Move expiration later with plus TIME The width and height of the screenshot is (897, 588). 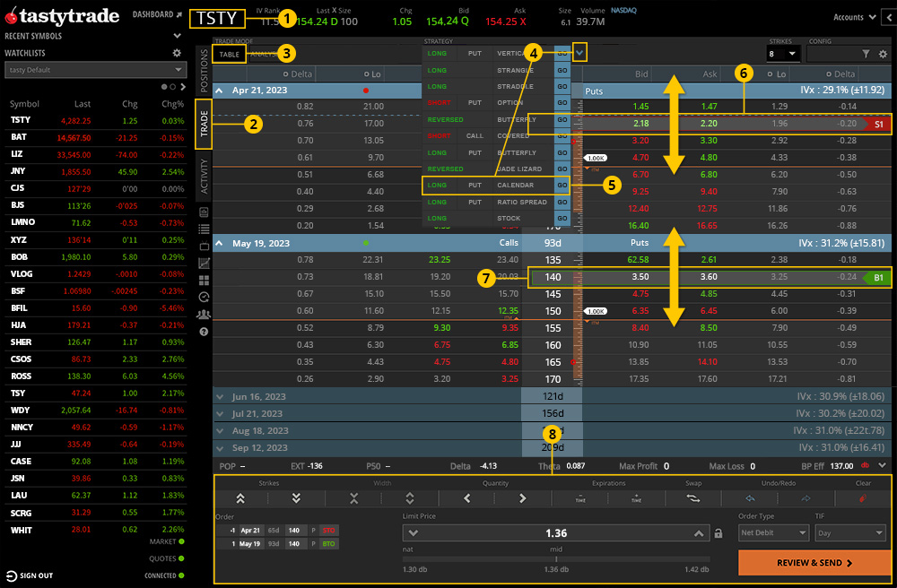636,498
